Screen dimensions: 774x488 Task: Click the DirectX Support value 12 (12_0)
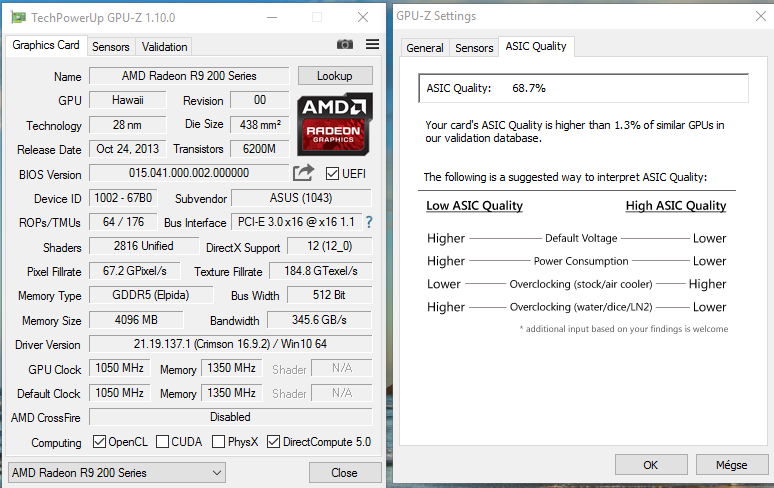click(x=329, y=246)
